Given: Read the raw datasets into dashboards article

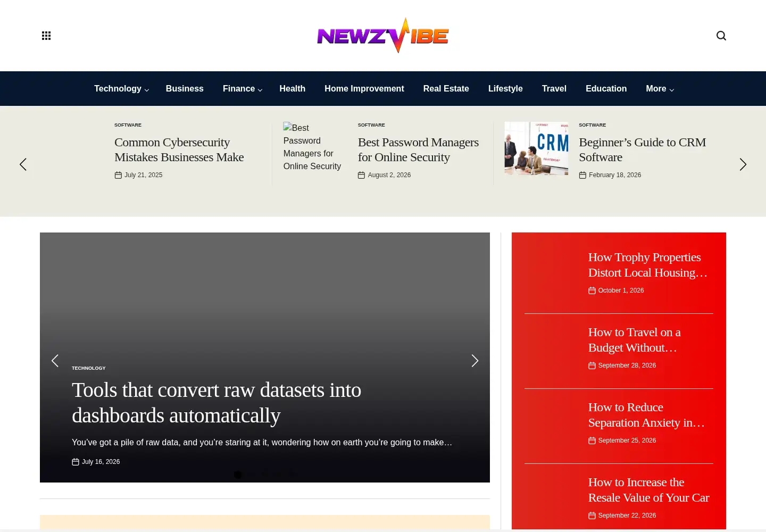Looking at the screenshot, I should coord(217,403).
